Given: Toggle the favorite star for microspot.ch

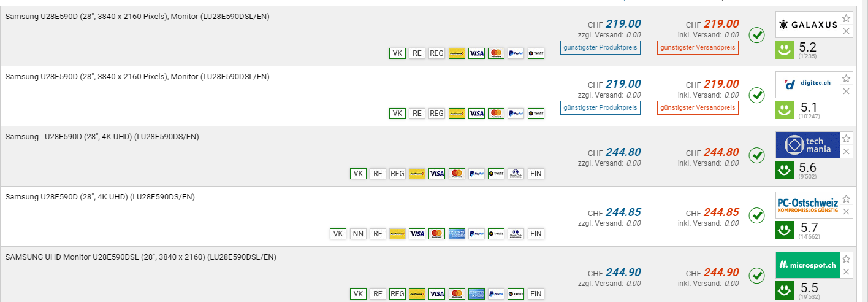Looking at the screenshot, I should [x=847, y=259].
